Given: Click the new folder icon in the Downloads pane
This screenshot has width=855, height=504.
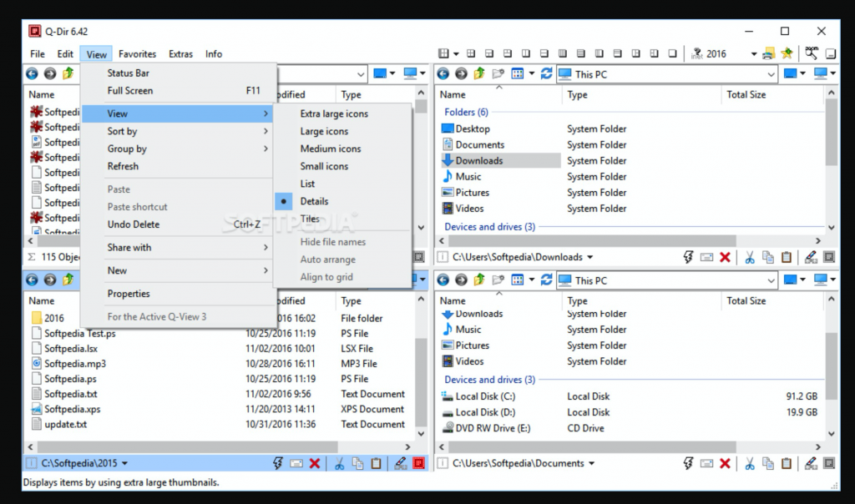Looking at the screenshot, I should click(x=498, y=73).
